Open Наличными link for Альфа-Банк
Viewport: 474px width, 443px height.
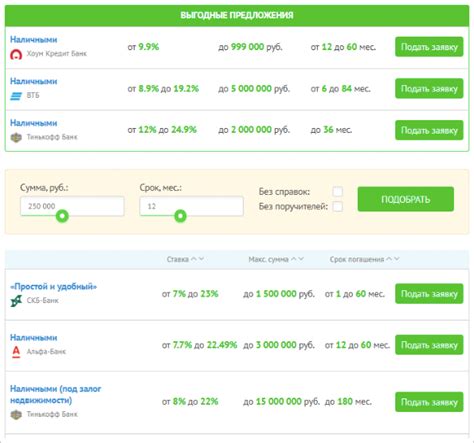[34, 338]
